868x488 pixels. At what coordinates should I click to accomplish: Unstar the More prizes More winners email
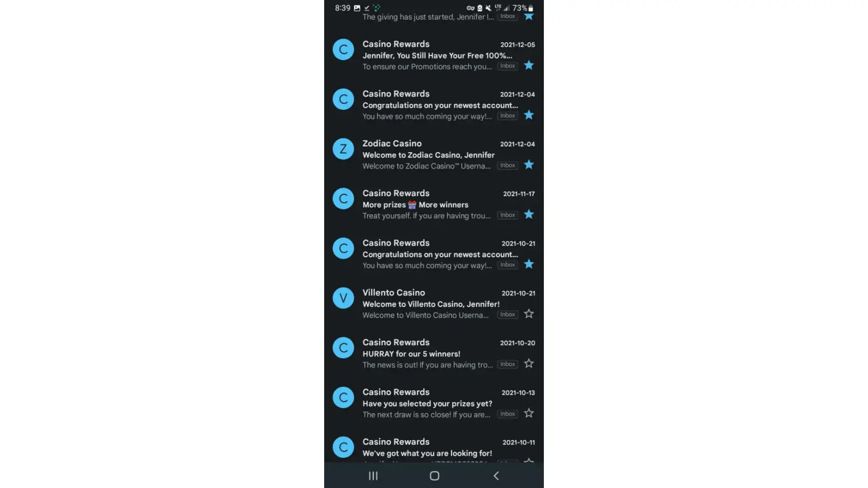click(529, 215)
